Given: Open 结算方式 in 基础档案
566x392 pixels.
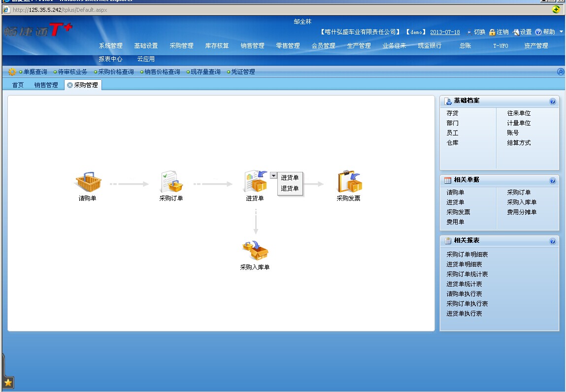Looking at the screenshot, I should [x=519, y=143].
